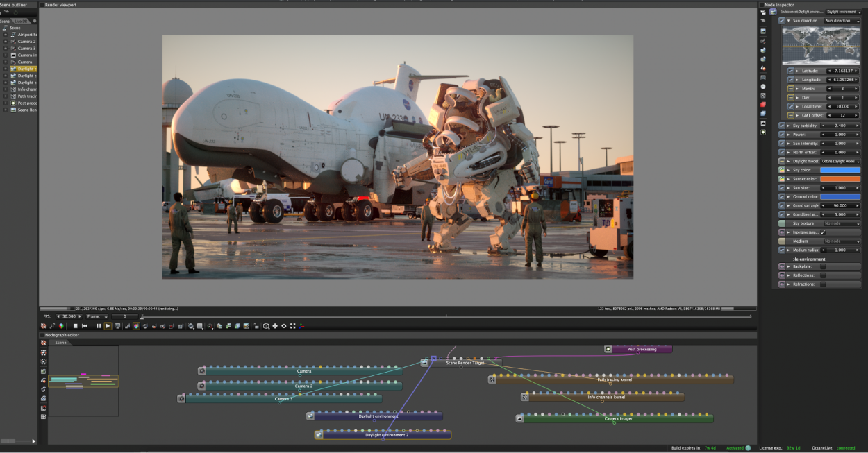Click the Path tracing kernel node's icon
This screenshot has width=868, height=453.
tap(492, 379)
